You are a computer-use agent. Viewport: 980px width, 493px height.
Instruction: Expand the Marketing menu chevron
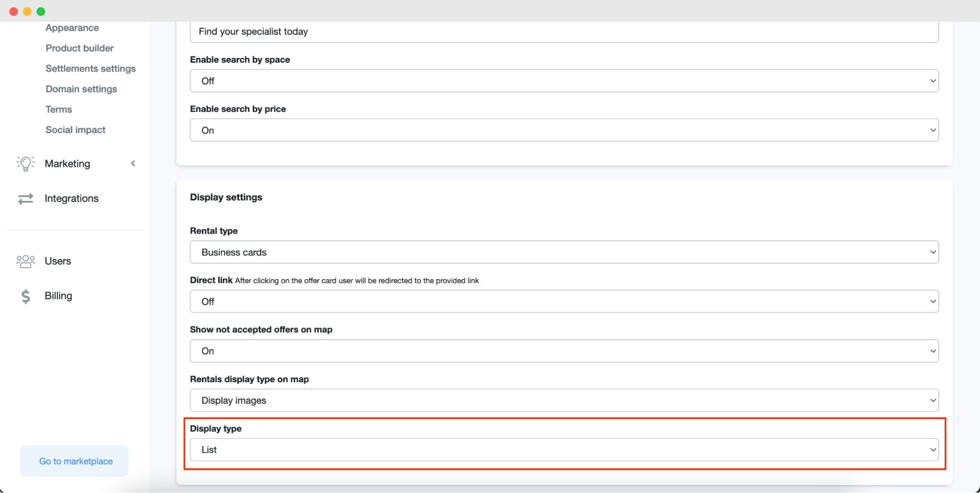(133, 164)
